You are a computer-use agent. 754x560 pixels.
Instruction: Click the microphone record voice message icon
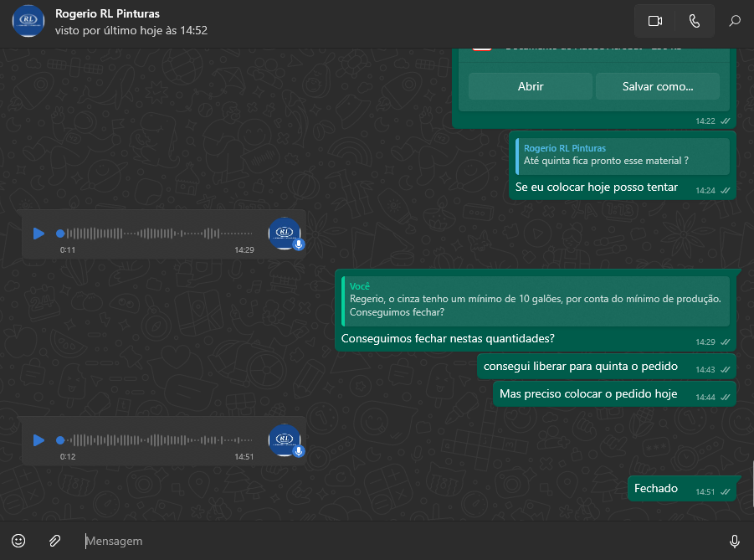tap(734, 542)
